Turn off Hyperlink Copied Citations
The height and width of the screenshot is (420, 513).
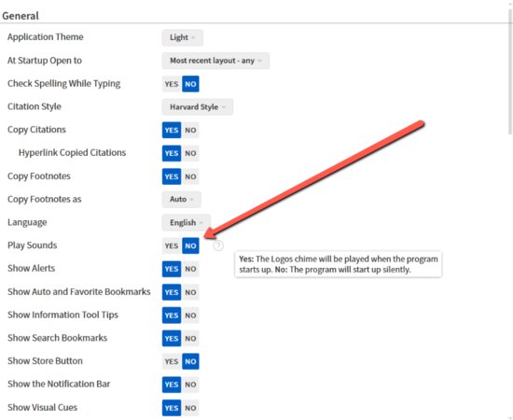point(190,153)
